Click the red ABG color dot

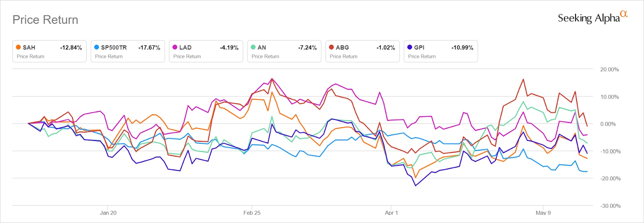coord(331,47)
